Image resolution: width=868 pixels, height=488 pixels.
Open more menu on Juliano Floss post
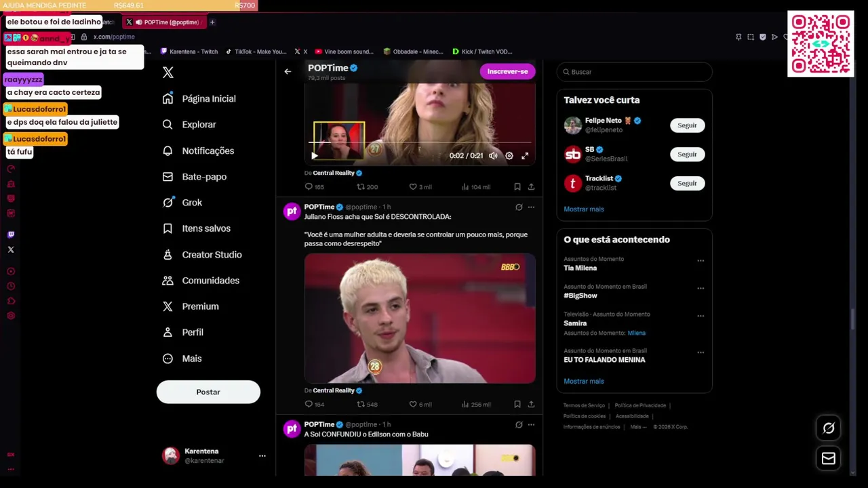tap(531, 207)
